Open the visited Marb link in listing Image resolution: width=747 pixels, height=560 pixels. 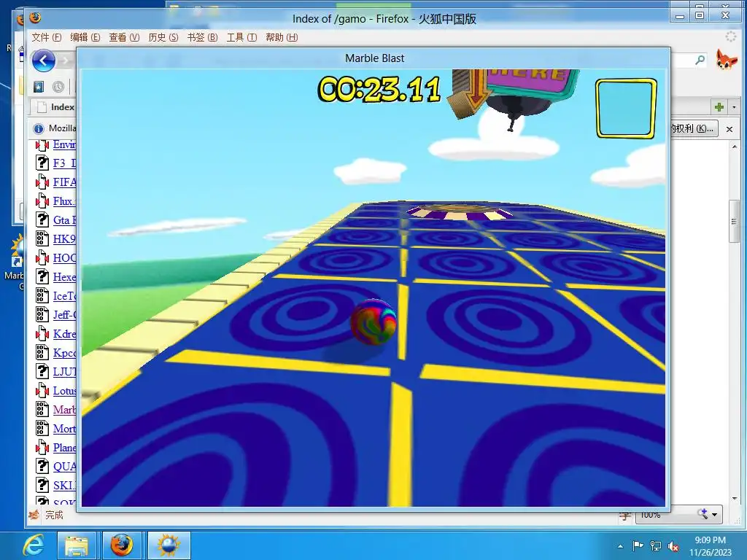(64, 410)
